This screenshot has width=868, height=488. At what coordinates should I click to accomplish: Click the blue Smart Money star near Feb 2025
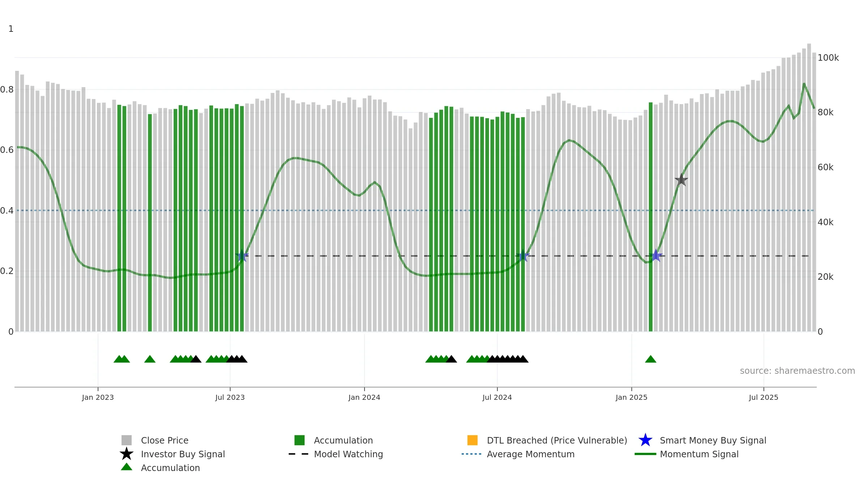click(656, 256)
